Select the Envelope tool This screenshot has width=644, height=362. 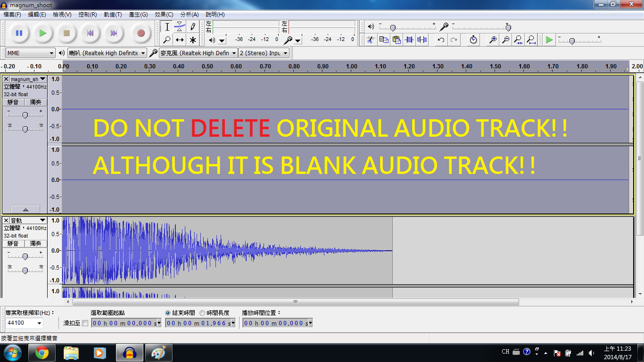point(180,27)
